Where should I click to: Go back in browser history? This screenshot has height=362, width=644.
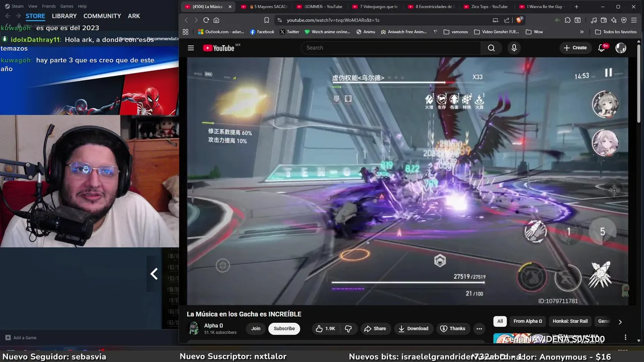186,20
